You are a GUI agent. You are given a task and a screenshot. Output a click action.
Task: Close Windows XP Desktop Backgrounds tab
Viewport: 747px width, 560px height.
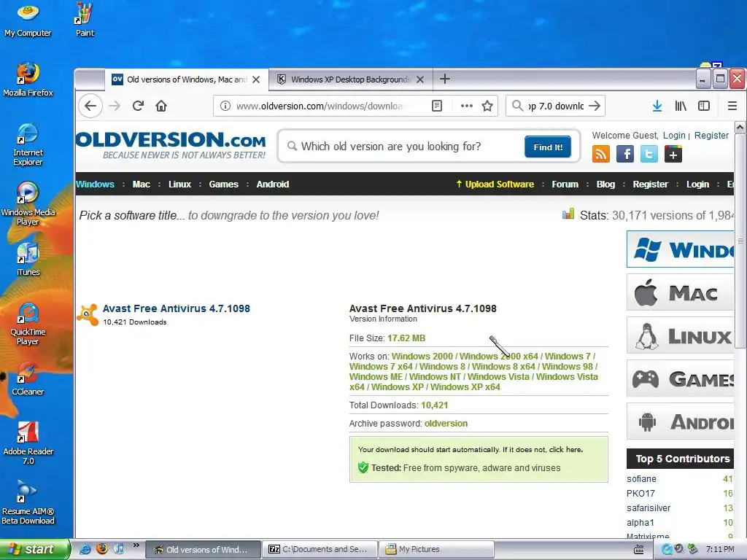[x=419, y=79]
